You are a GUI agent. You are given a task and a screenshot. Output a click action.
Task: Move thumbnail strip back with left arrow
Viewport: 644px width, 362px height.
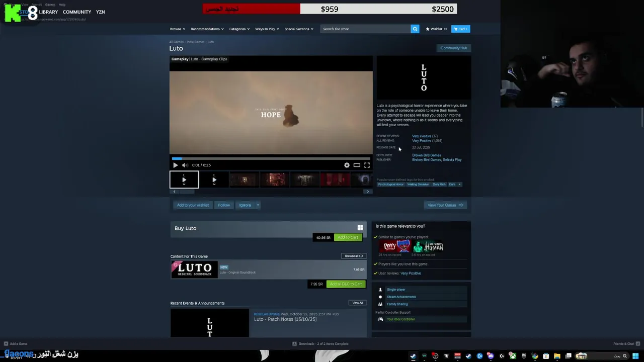pyautogui.click(x=174, y=192)
